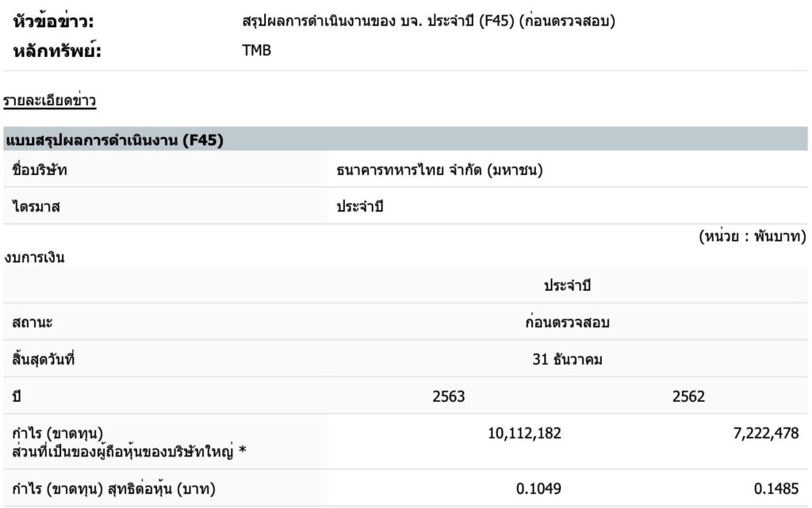Click the รายละเอียดข่าว underlined heading
The image size is (812, 508).
coord(49,101)
